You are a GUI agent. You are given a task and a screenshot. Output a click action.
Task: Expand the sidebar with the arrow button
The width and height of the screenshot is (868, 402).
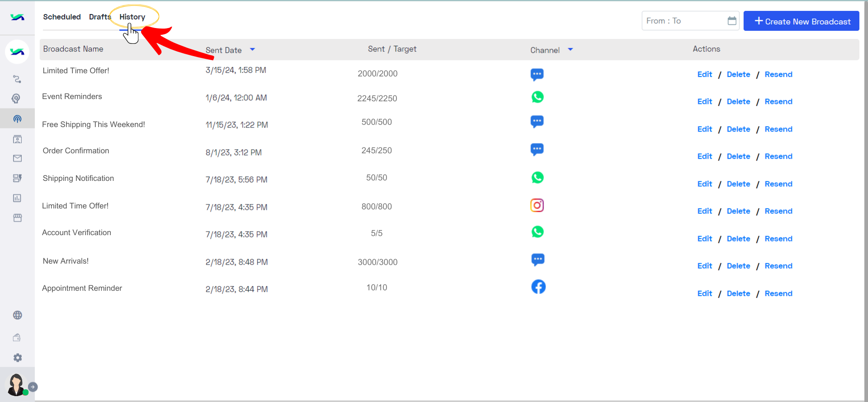33,387
